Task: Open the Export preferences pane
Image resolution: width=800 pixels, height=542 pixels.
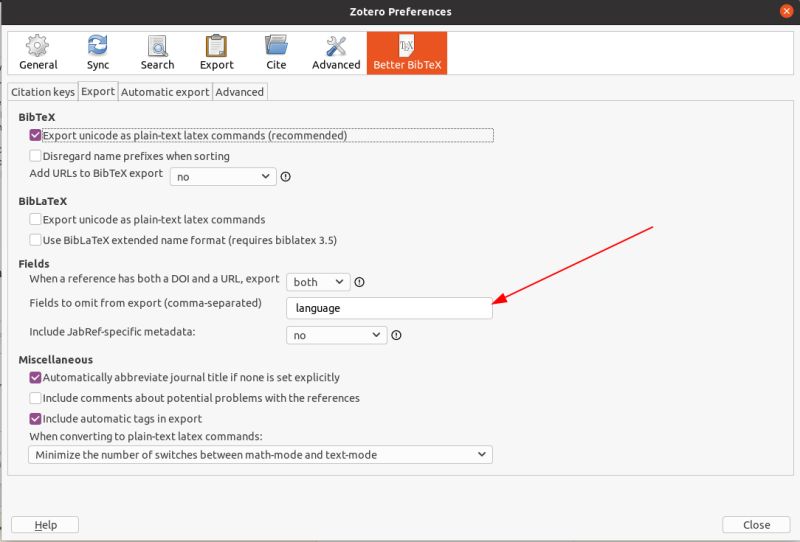Action: [x=216, y=53]
